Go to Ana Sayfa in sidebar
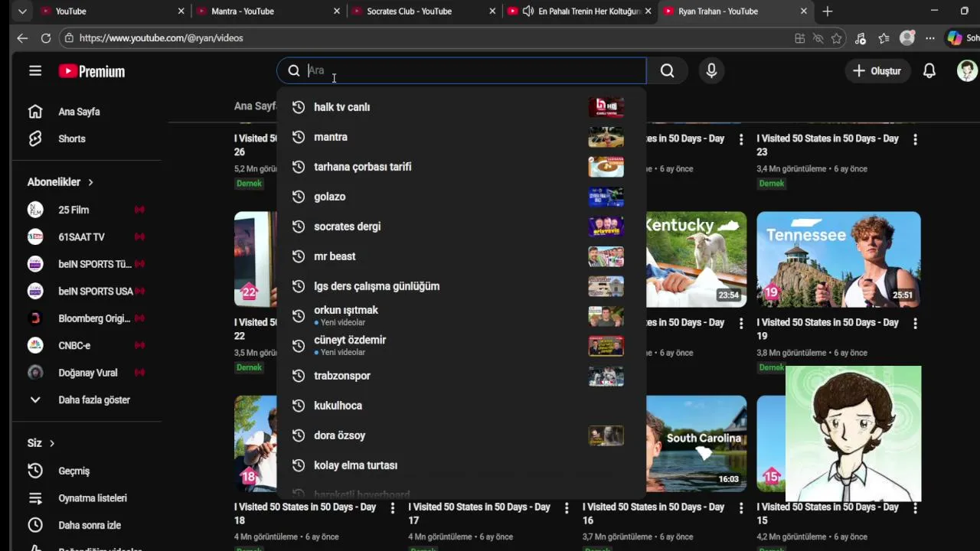This screenshot has width=980, height=551. pyautogui.click(x=79, y=112)
